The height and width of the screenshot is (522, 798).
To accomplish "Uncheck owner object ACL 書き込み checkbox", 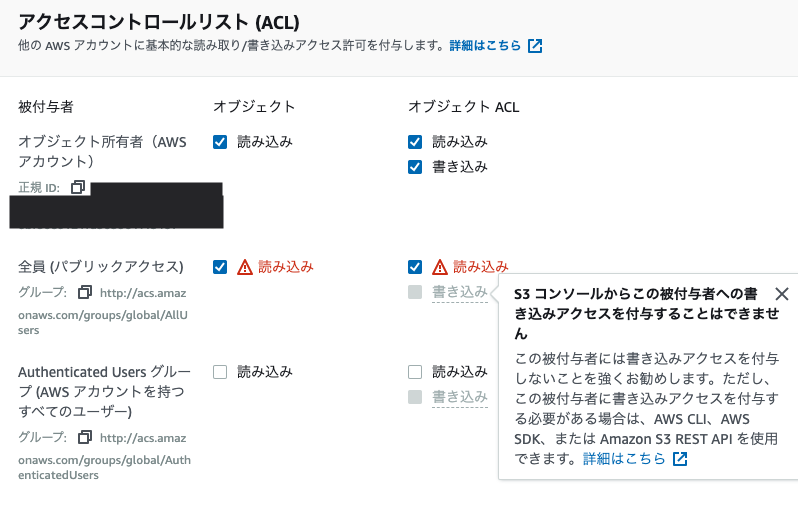I will point(415,167).
